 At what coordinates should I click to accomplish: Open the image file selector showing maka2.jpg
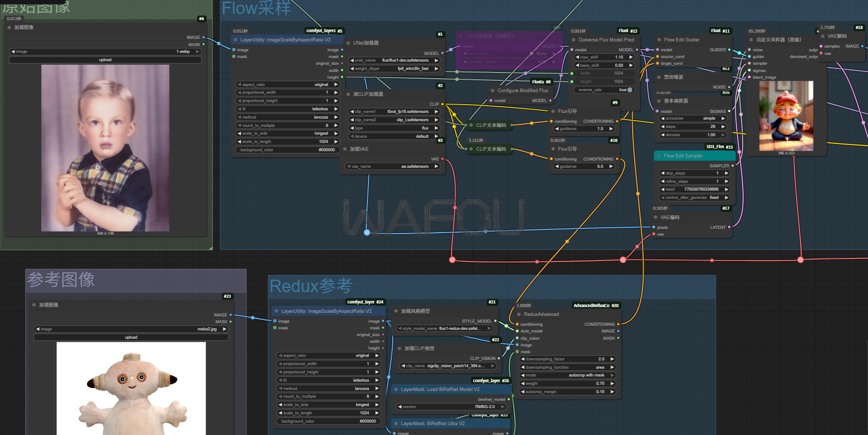(x=131, y=329)
